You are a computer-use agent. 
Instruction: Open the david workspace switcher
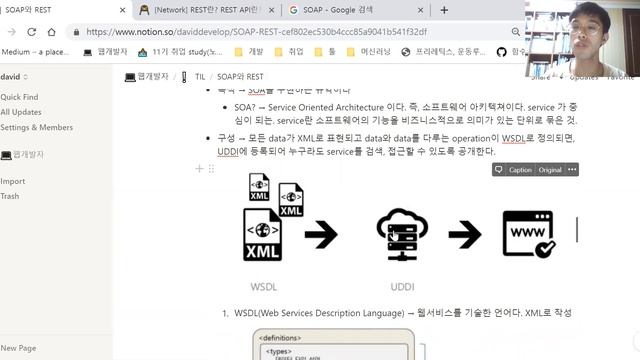coord(14,77)
